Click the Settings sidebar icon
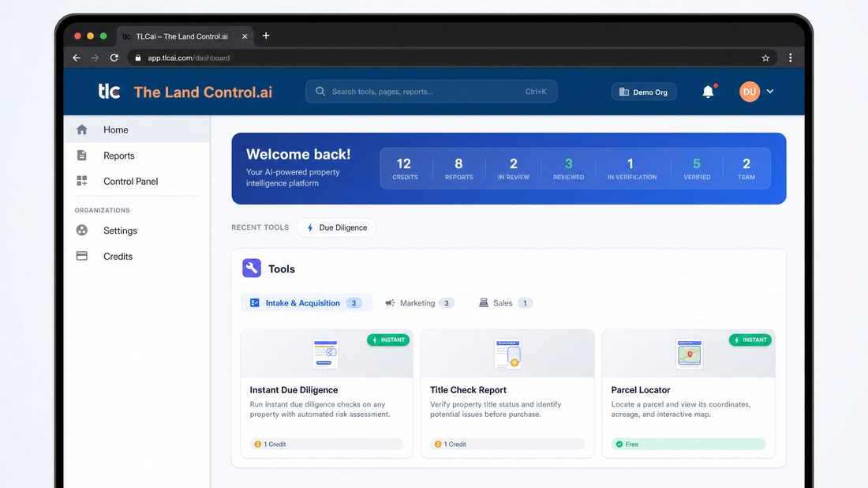Image resolution: width=868 pixels, height=488 pixels. (82, 230)
